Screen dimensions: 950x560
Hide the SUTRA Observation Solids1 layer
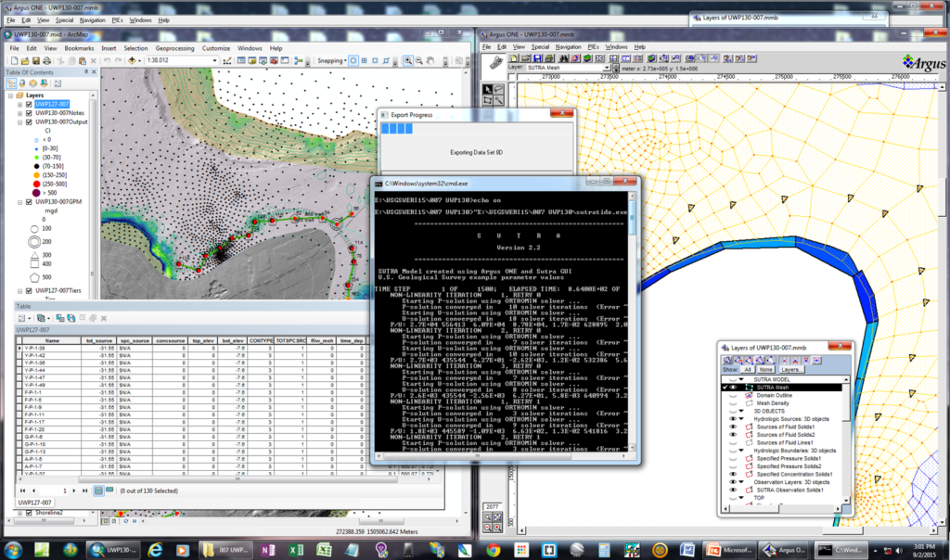733,490
